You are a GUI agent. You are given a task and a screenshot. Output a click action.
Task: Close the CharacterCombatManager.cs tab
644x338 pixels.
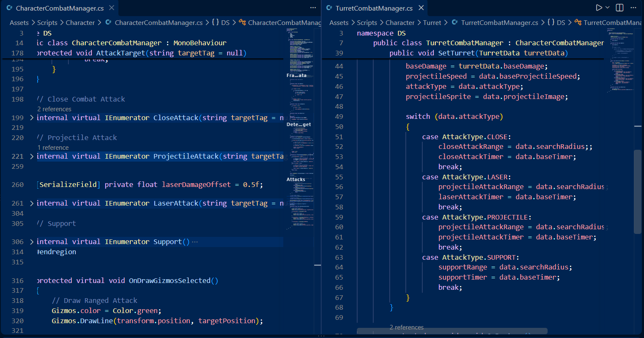112,8
